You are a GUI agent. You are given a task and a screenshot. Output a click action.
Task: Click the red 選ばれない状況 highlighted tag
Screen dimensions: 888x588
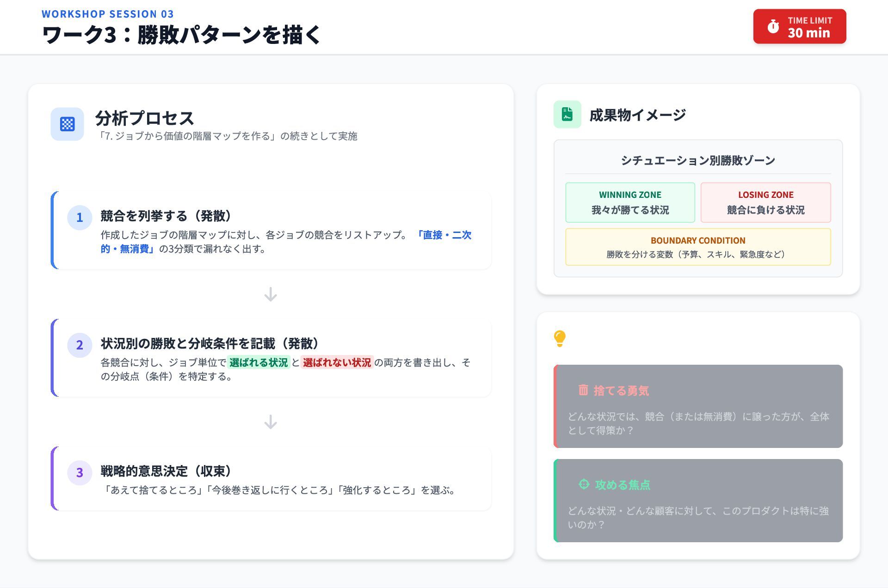337,362
